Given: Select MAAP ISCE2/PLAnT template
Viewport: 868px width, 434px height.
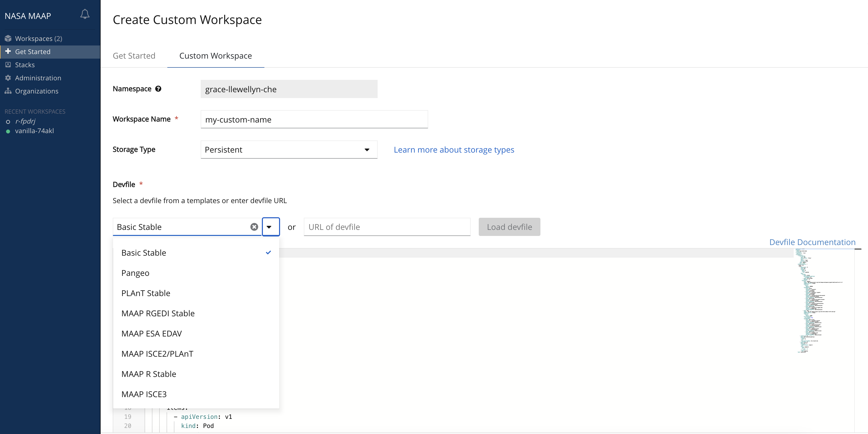Looking at the screenshot, I should pos(196,353).
